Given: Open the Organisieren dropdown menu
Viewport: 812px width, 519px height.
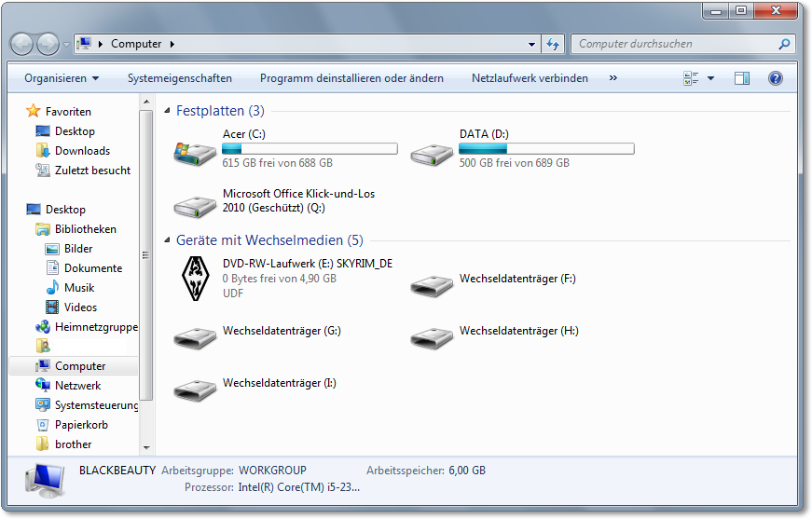Looking at the screenshot, I should pyautogui.click(x=62, y=78).
